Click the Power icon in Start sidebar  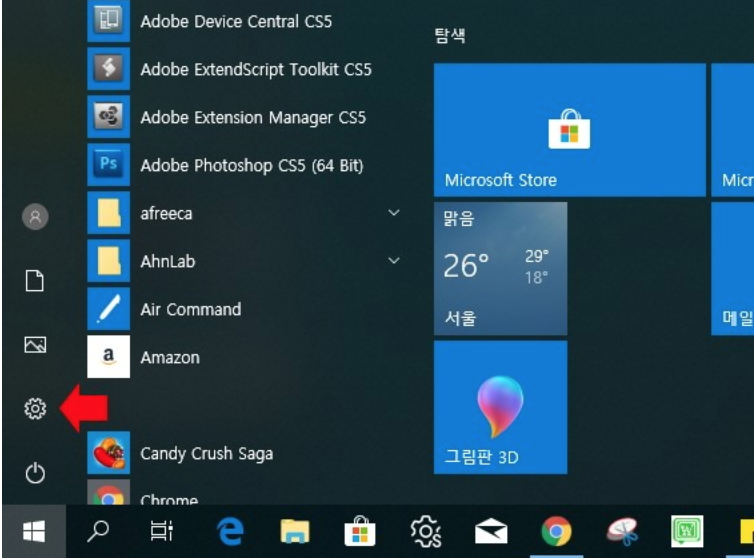35,473
